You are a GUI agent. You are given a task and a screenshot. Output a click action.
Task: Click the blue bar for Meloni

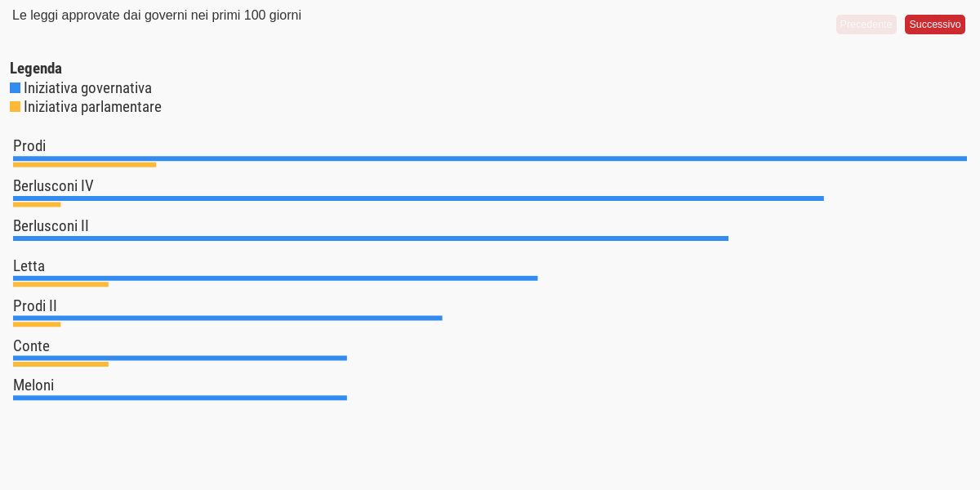click(180, 398)
